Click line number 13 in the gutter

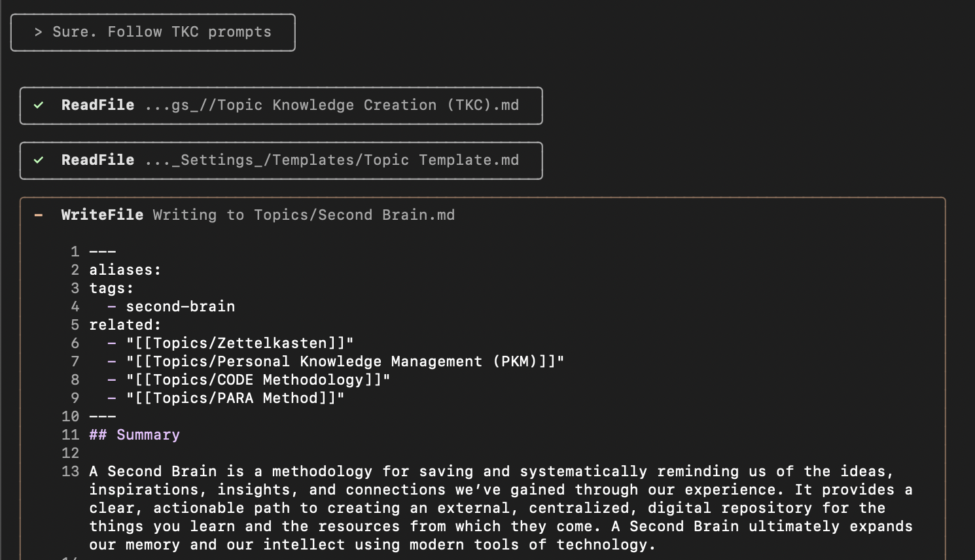(70, 472)
